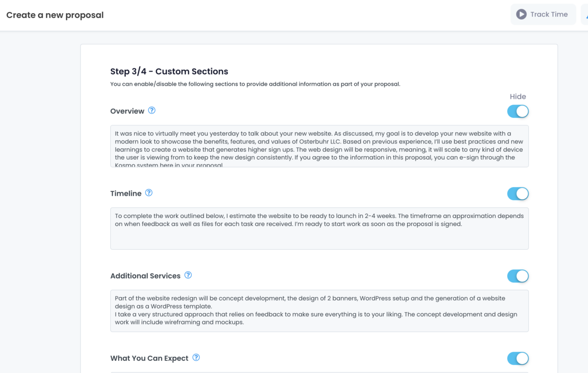Click the Timeline section heading
588x373 pixels.
(126, 193)
